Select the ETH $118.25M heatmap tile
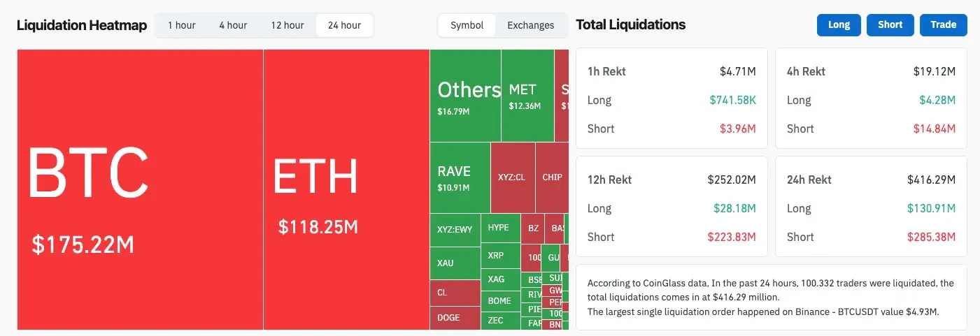Image resolution: width=980 pixels, height=336 pixels. pos(346,189)
